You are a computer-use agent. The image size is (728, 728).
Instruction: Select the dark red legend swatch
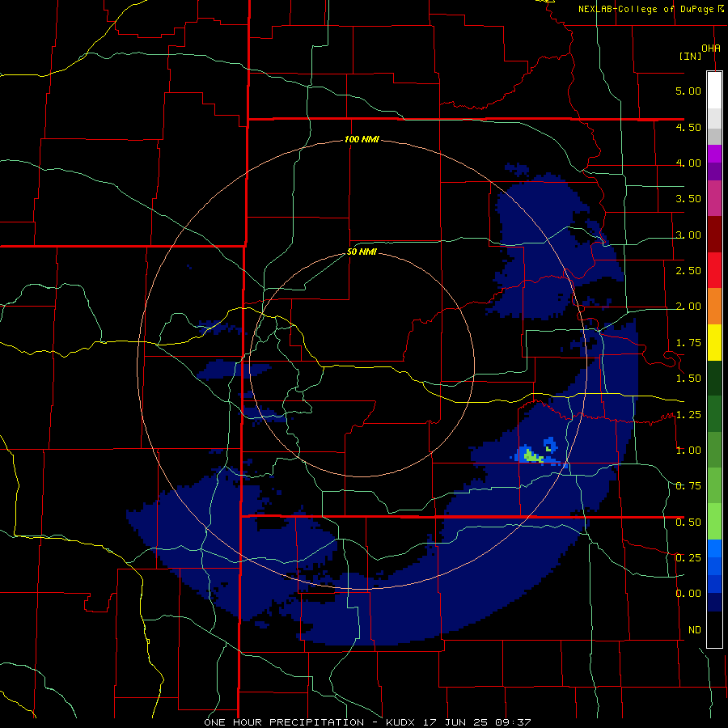point(714,234)
